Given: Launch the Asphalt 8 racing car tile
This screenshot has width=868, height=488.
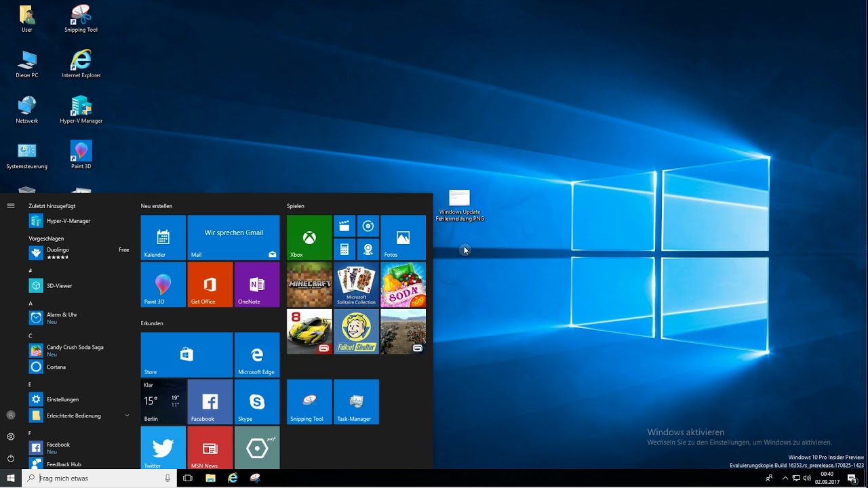Looking at the screenshot, I should coord(309,331).
